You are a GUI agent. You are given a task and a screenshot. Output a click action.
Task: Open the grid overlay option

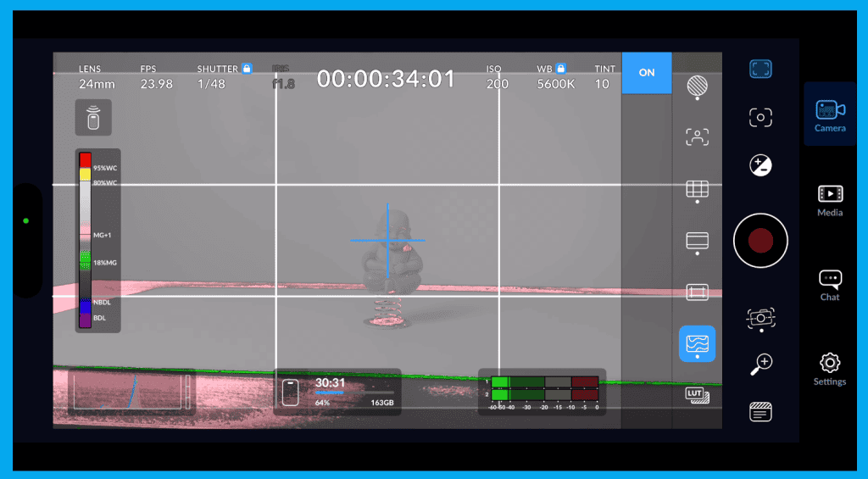(697, 190)
